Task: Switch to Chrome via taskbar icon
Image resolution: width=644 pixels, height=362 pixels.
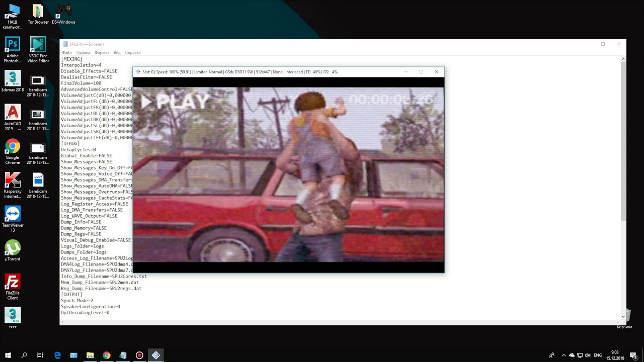Action: (106, 355)
